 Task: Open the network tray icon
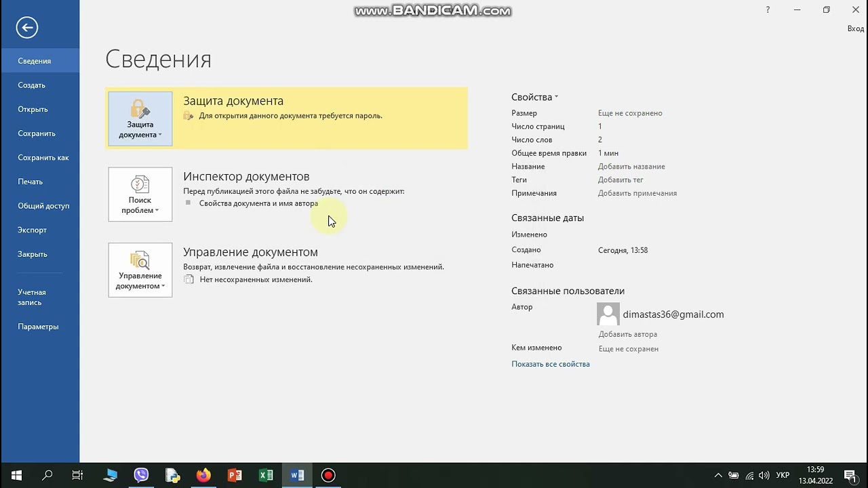tap(749, 475)
